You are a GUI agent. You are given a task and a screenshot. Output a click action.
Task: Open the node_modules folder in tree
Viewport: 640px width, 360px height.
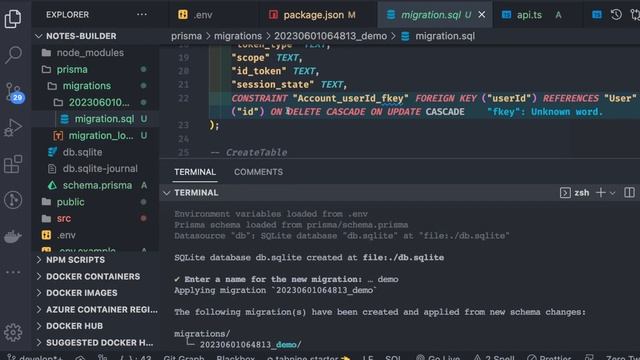90,53
